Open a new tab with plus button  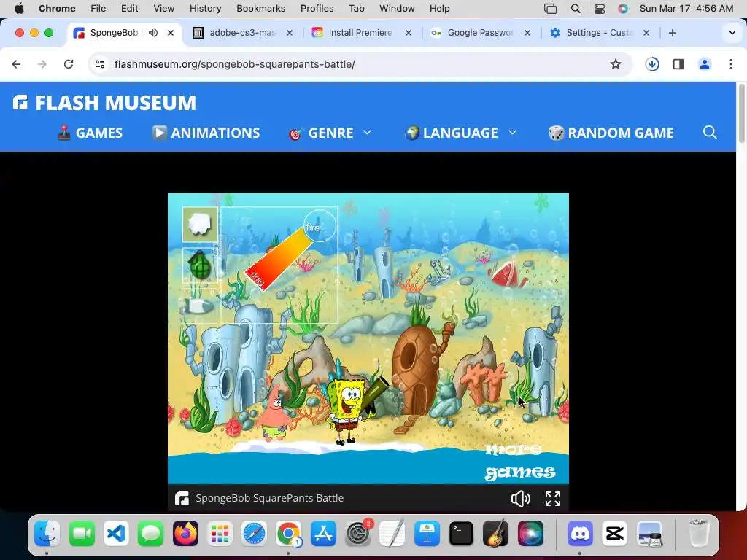tap(672, 33)
